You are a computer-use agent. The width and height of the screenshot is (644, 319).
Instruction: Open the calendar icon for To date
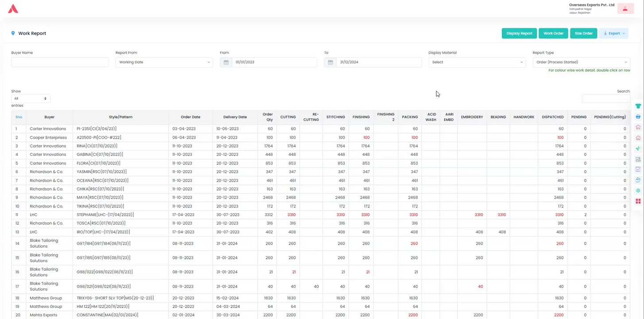[330, 62]
